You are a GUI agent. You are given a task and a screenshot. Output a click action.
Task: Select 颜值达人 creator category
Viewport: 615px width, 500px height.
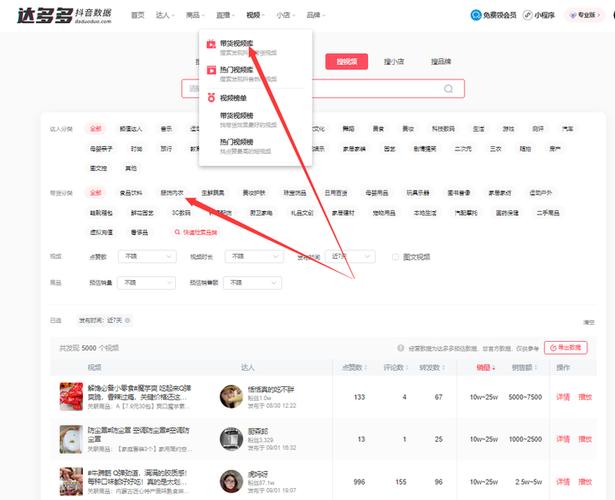pyautogui.click(x=131, y=129)
